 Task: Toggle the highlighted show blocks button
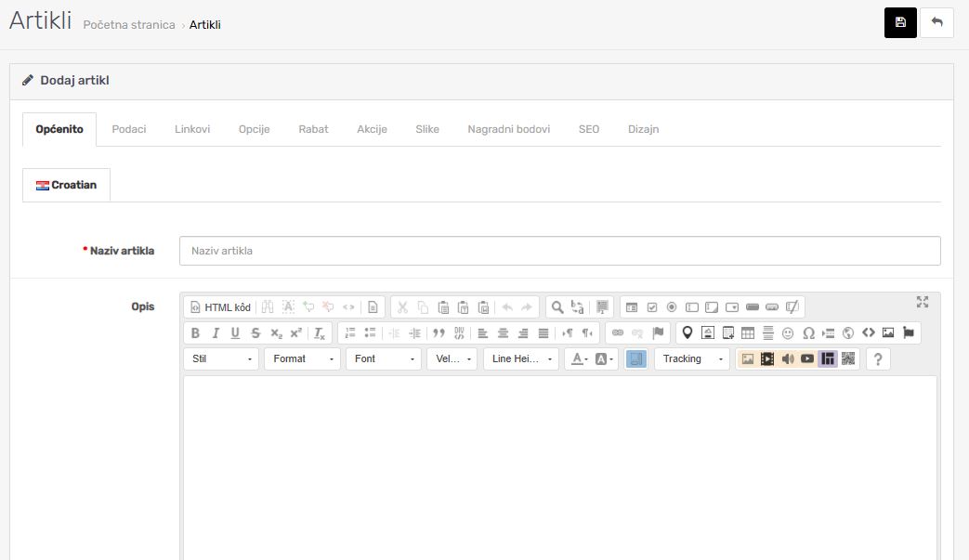coord(635,358)
